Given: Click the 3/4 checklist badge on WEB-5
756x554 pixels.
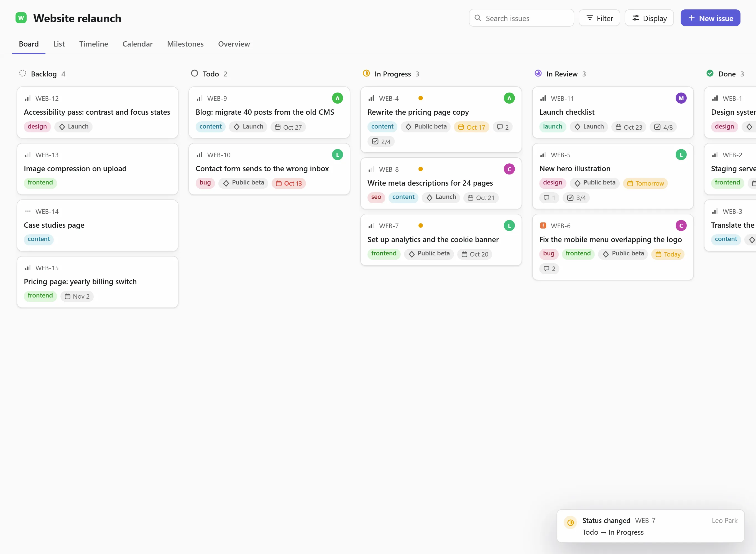Looking at the screenshot, I should pos(576,198).
